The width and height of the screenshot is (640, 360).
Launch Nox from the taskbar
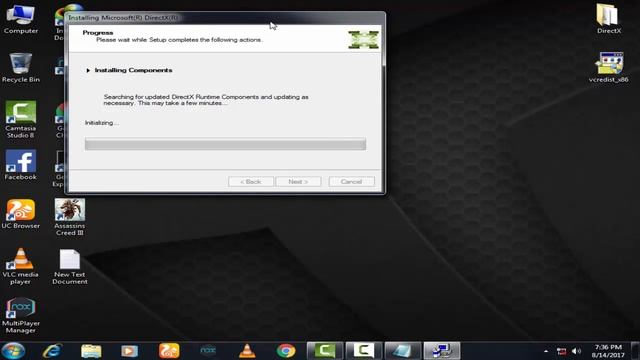208,350
